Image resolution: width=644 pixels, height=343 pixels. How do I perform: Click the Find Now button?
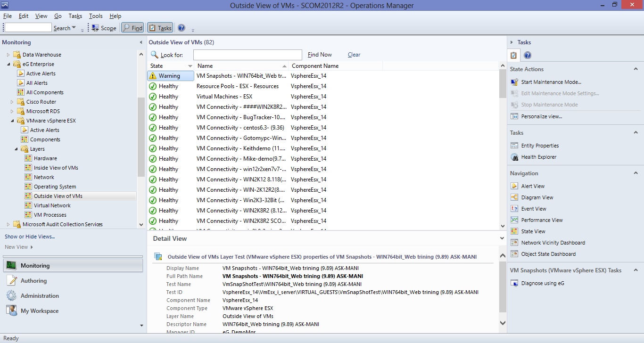[x=320, y=55]
